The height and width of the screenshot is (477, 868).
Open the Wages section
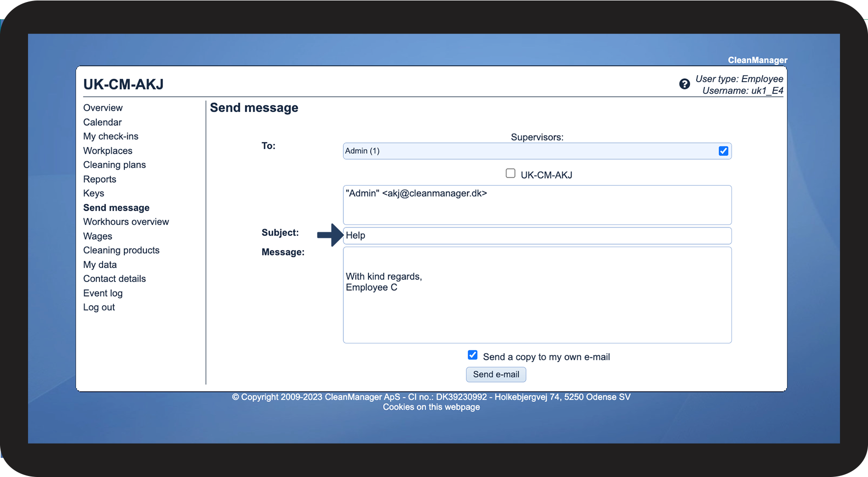[x=97, y=236]
